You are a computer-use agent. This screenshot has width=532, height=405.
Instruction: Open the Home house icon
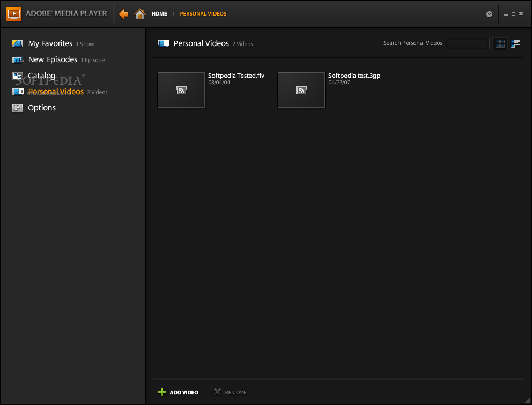[139, 13]
